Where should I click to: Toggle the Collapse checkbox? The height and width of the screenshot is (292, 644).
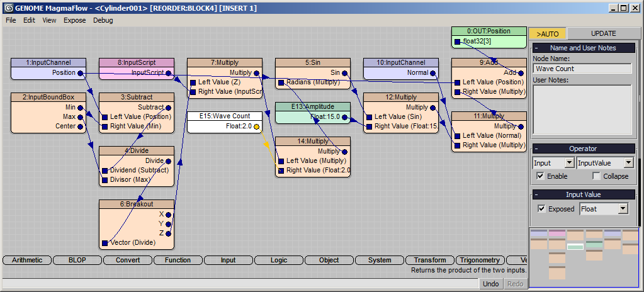(x=596, y=176)
